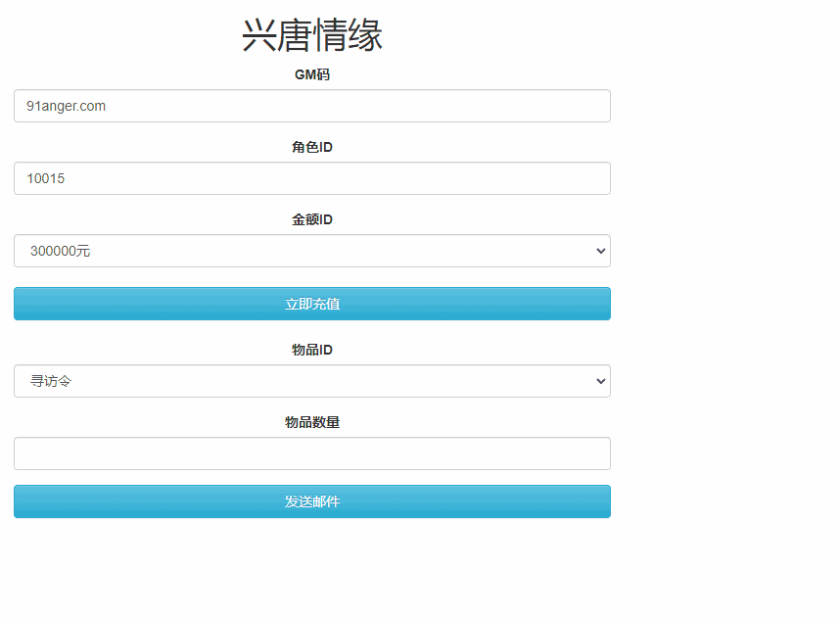Click the 角色ID field label
This screenshot has width=840, height=618.
click(x=311, y=147)
